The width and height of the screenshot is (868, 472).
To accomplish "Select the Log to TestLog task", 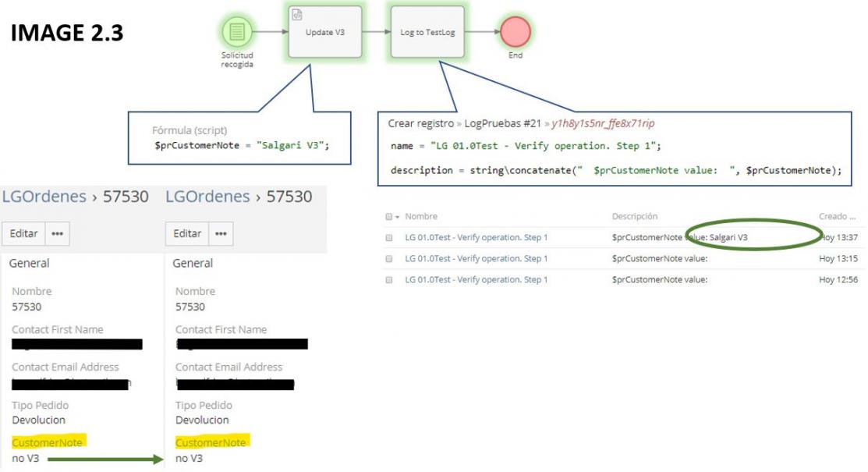I will click(427, 31).
